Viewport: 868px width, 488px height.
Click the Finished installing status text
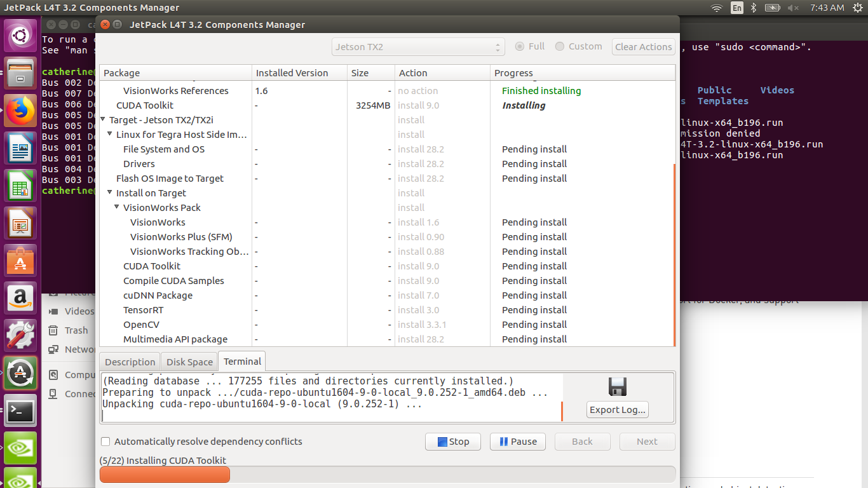pyautogui.click(x=541, y=91)
